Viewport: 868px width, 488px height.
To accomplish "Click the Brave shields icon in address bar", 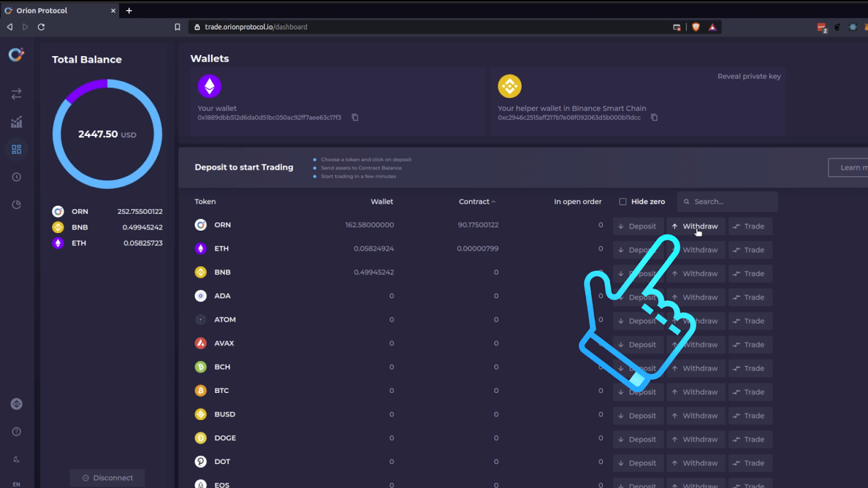I will tap(696, 27).
